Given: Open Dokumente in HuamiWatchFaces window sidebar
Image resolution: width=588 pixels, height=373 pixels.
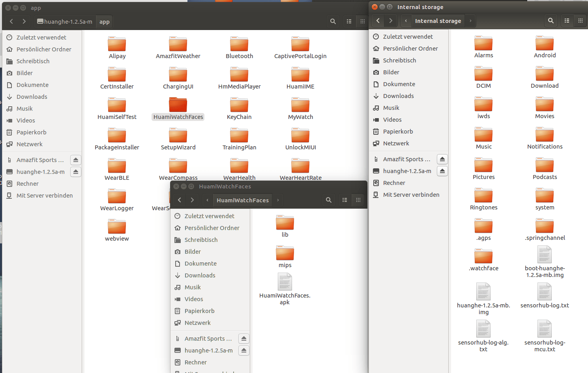Looking at the screenshot, I should pos(210,264).
